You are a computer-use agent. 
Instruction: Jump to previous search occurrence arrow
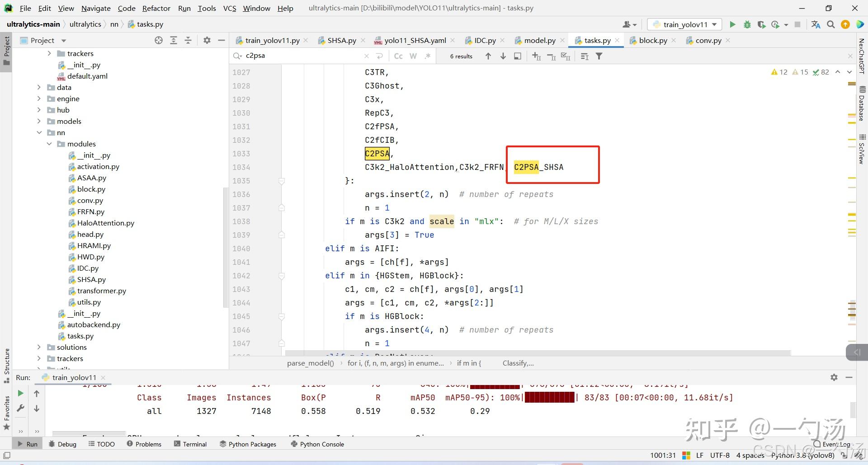(x=488, y=56)
